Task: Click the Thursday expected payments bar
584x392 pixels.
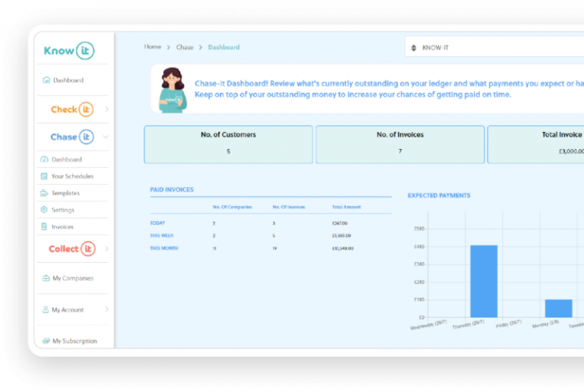Action: click(x=484, y=281)
